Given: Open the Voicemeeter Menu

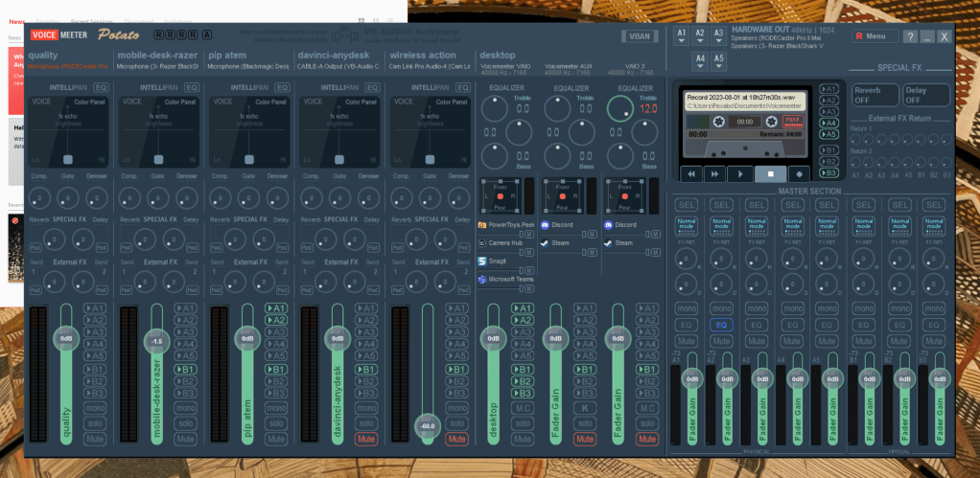Looking at the screenshot, I should tap(875, 36).
